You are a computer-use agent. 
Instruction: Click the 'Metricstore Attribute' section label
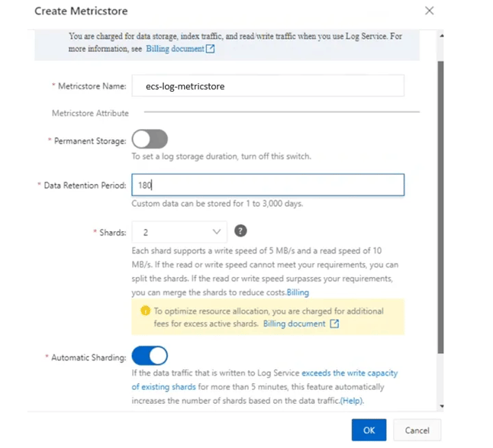(x=90, y=113)
